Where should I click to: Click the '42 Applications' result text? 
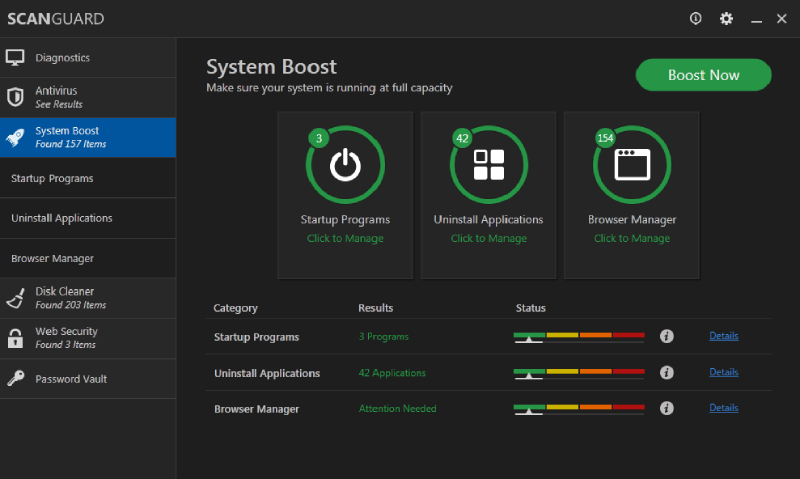392,373
